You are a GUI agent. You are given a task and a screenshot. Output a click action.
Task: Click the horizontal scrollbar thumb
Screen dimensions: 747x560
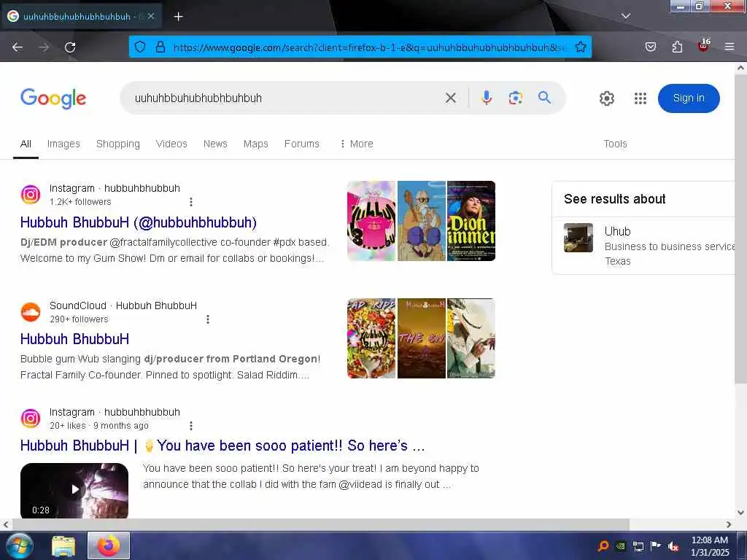coord(320,524)
